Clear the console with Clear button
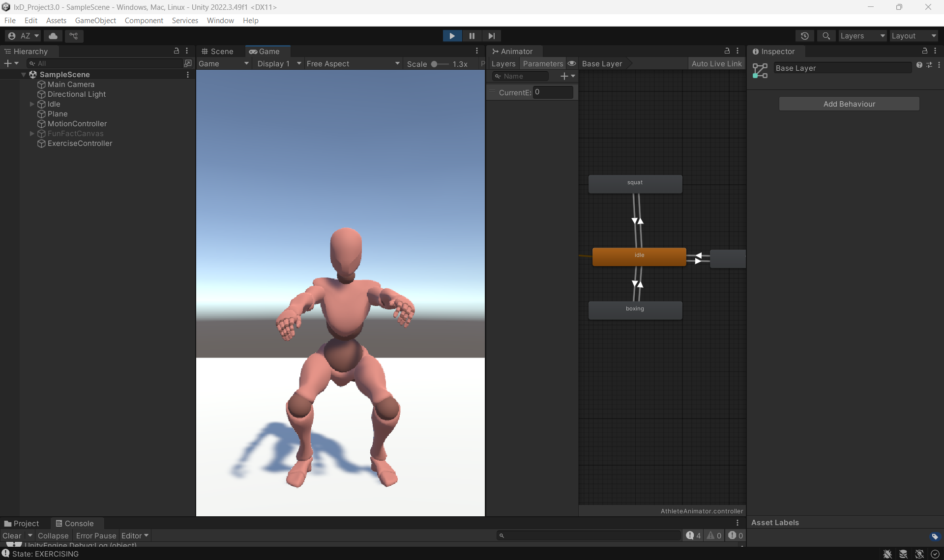 pyautogui.click(x=12, y=535)
